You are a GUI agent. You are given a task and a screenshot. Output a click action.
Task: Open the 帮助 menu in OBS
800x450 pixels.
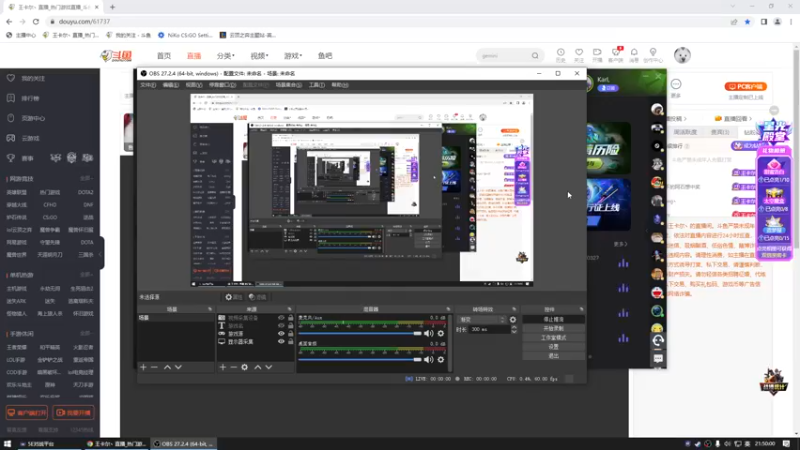point(340,85)
